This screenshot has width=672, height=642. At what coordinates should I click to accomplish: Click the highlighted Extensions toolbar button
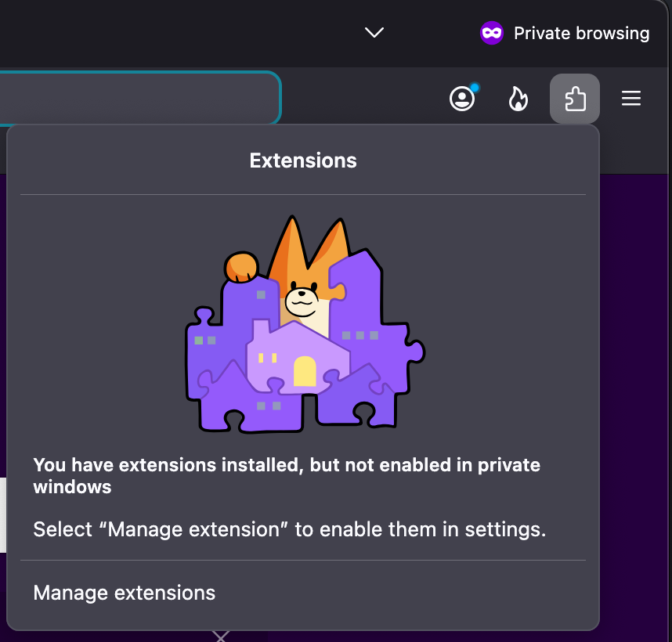(x=575, y=99)
